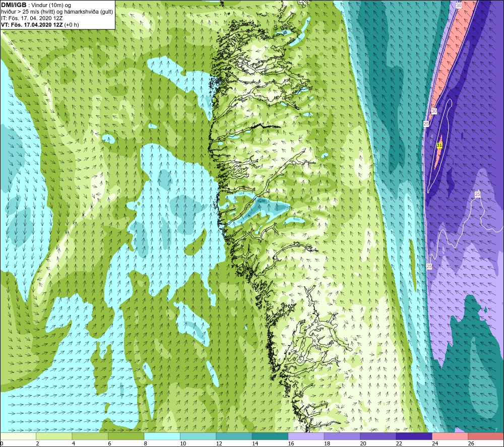Click the legend scale value 26
The height and width of the screenshot is (447, 504).
(x=471, y=443)
